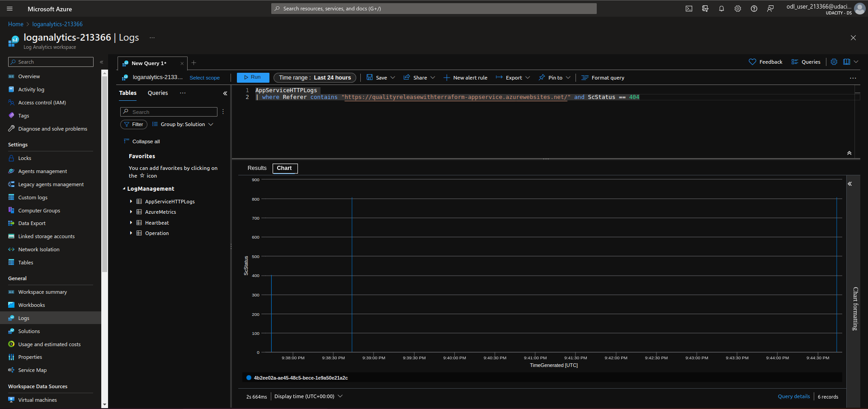Image resolution: width=868 pixels, height=409 pixels.
Task: Click Format query
Action: click(x=603, y=78)
